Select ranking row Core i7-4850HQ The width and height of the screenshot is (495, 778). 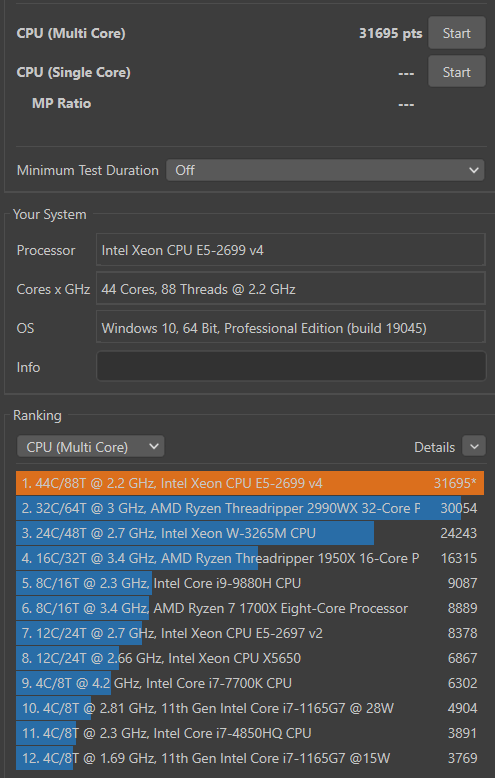(x=250, y=733)
